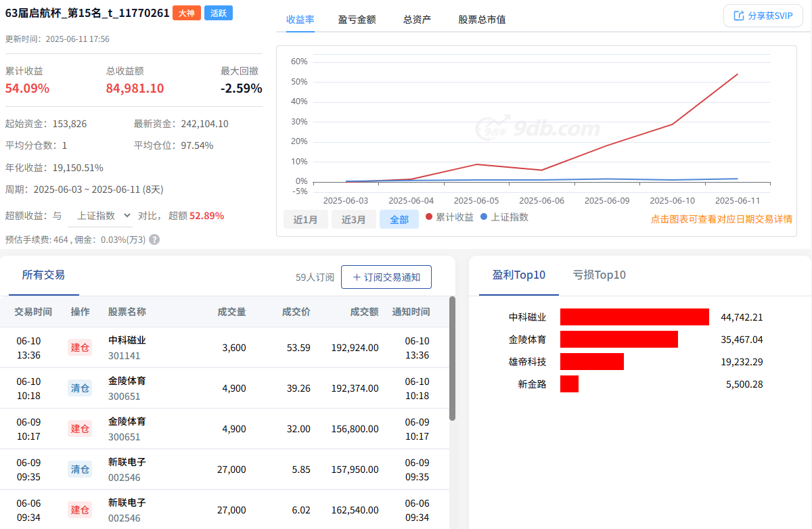
Task: Select the 全部 time range button
Action: 399,219
